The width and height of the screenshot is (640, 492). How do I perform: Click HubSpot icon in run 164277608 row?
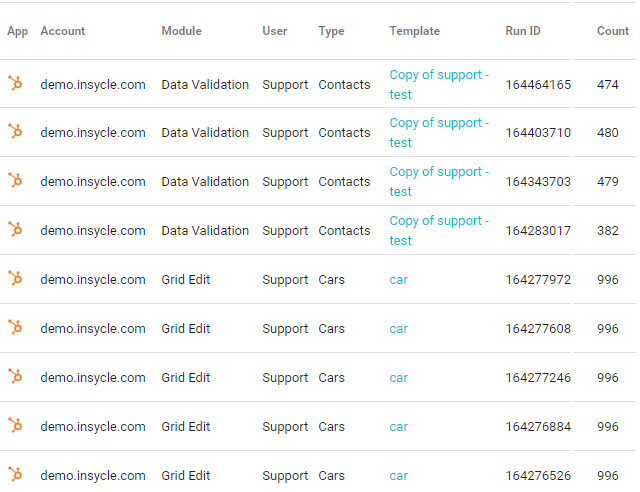click(x=15, y=327)
